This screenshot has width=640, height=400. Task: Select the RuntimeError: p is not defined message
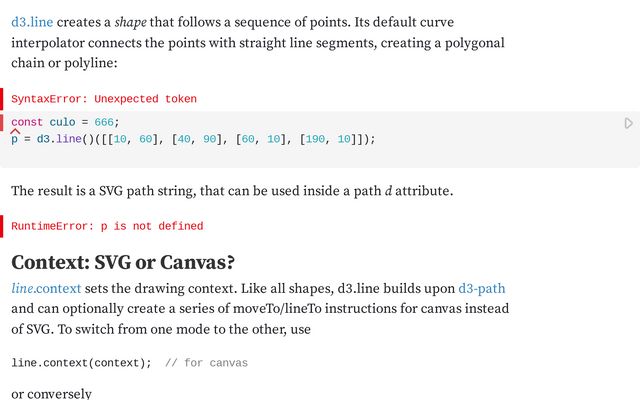point(107,226)
